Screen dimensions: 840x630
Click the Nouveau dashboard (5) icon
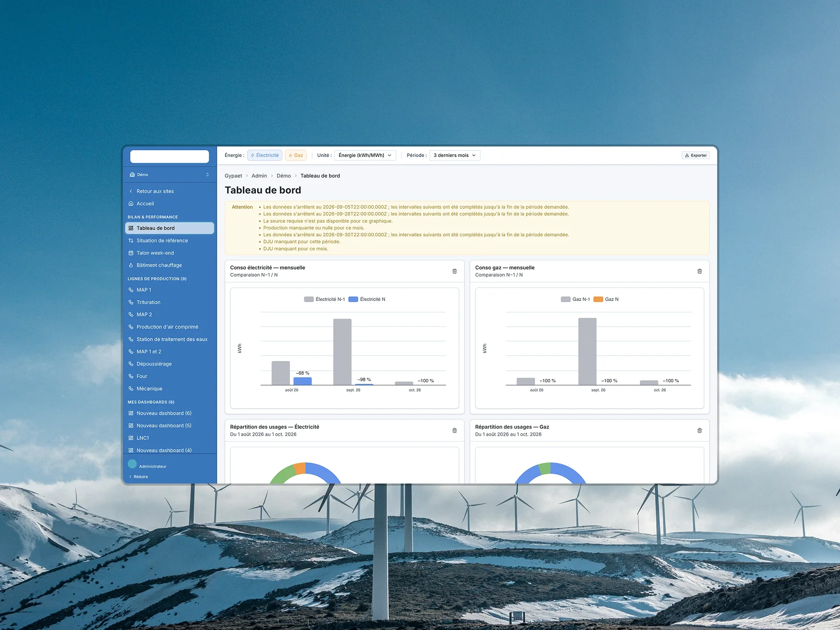pyautogui.click(x=131, y=426)
